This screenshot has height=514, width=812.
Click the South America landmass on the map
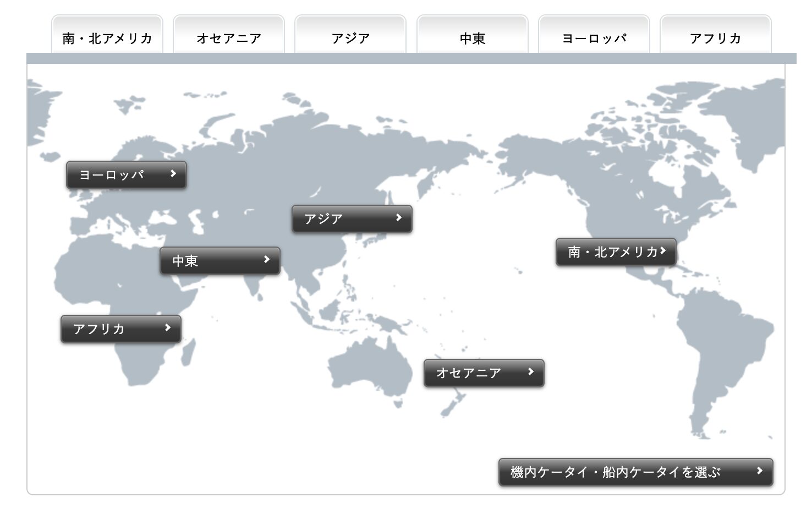point(721,341)
